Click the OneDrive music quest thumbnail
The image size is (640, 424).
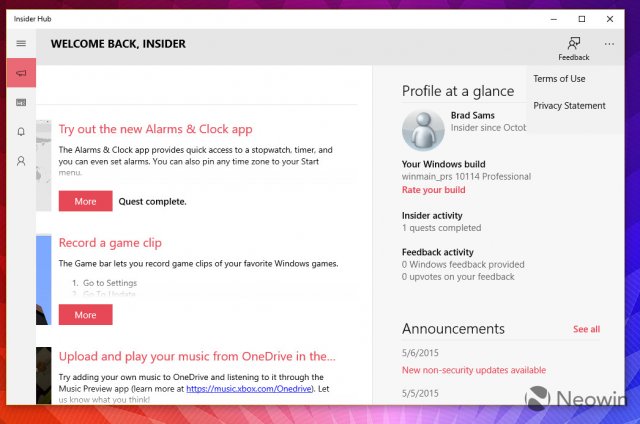44,375
